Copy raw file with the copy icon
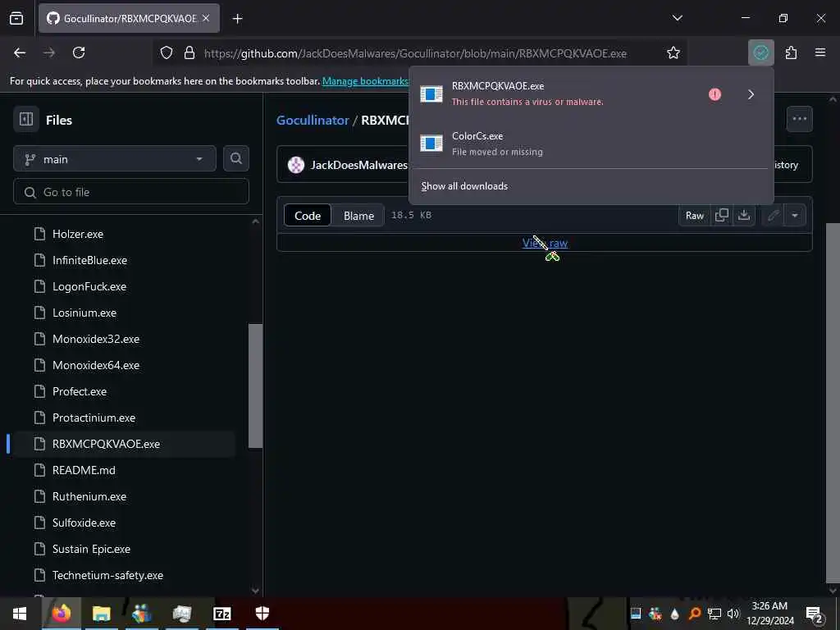This screenshot has width=840, height=630. [x=722, y=216]
